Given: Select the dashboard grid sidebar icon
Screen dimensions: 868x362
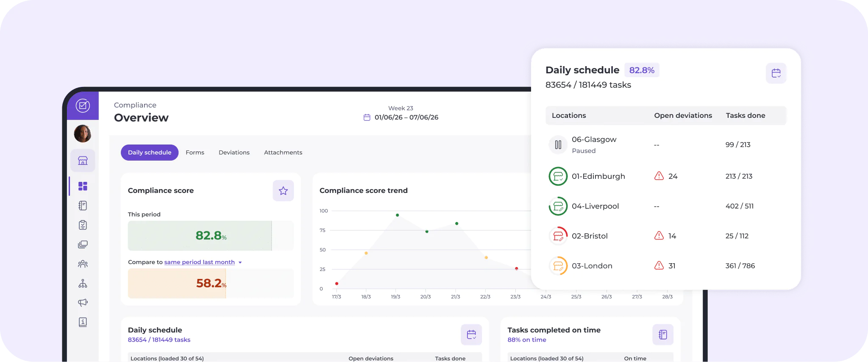Looking at the screenshot, I should coord(83,186).
